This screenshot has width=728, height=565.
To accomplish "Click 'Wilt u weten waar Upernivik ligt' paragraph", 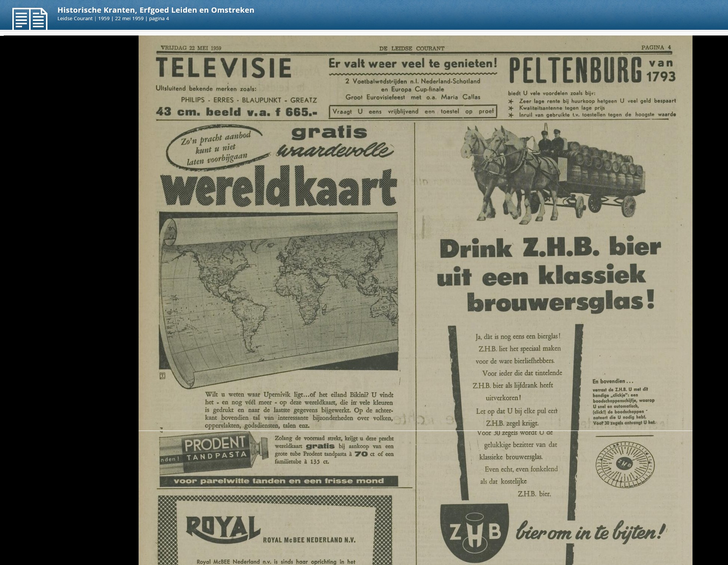I will click(x=299, y=410).
